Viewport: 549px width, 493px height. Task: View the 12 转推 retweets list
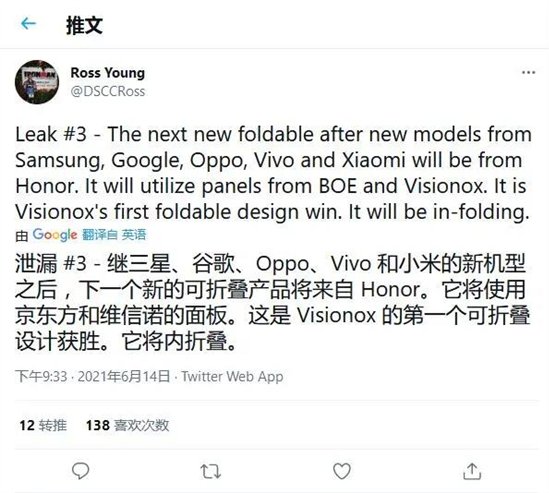point(43,425)
